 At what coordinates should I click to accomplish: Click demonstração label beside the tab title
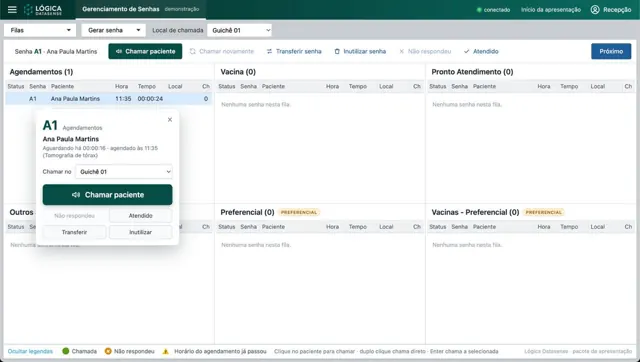point(182,9)
